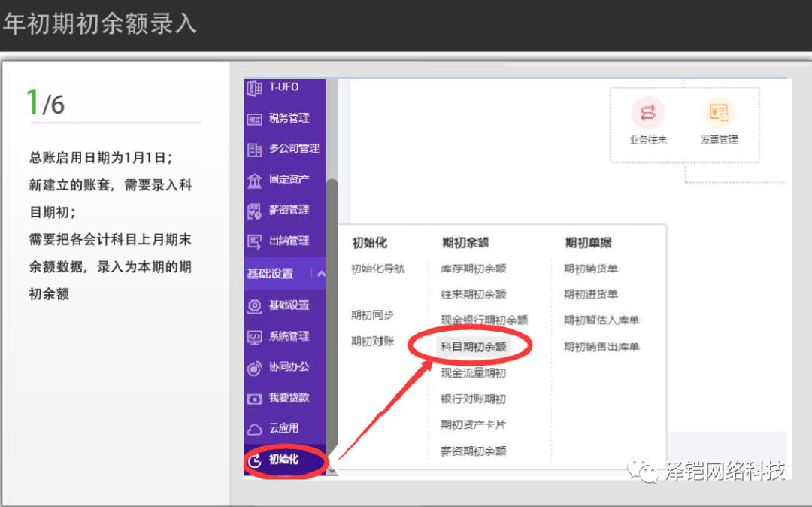Select the 多公司管理 sidebar icon
Viewport: 812px width, 507px height.
(x=254, y=150)
